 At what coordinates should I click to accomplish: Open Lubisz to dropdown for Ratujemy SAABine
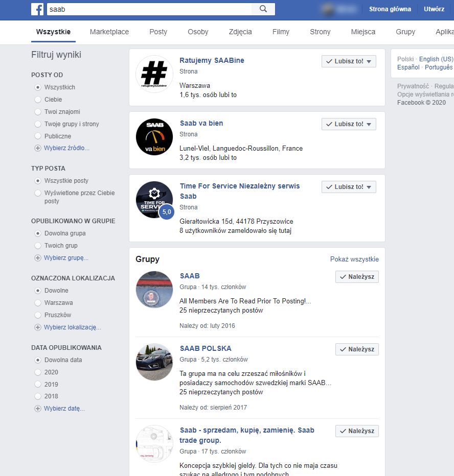click(349, 61)
